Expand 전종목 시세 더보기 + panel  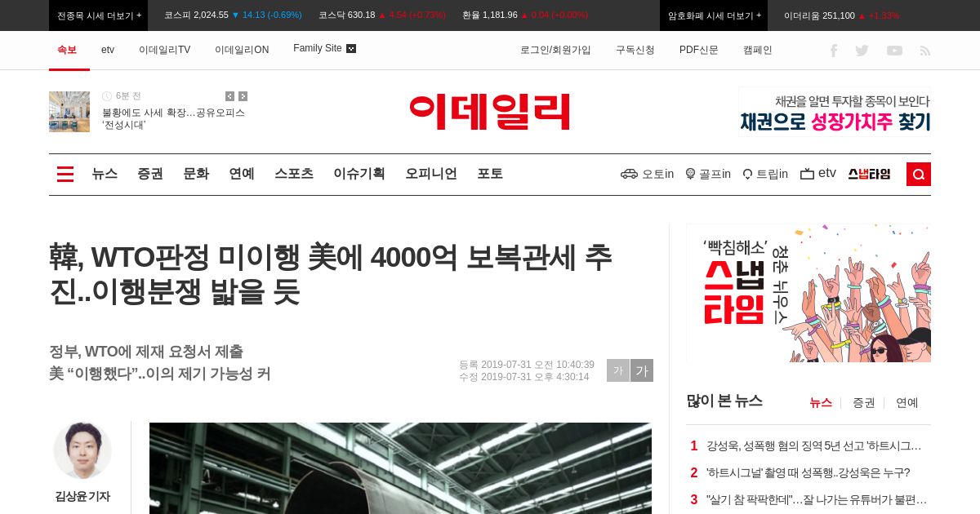[x=99, y=16]
